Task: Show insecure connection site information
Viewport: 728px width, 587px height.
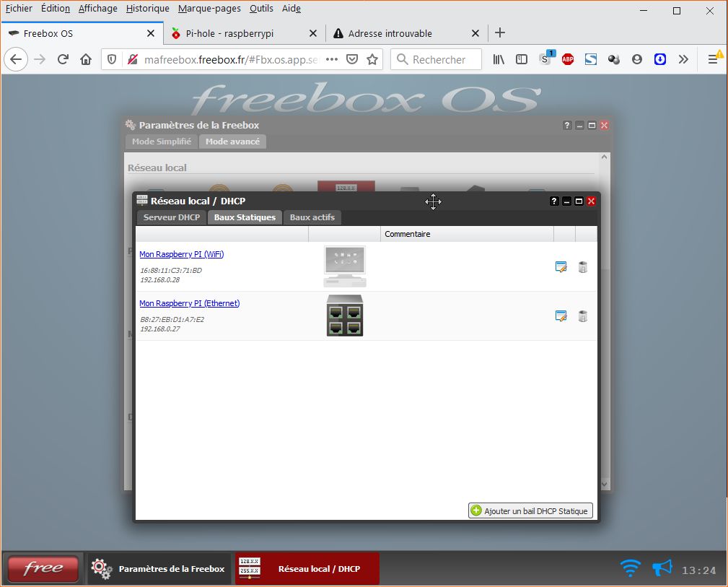Action: 132,59
